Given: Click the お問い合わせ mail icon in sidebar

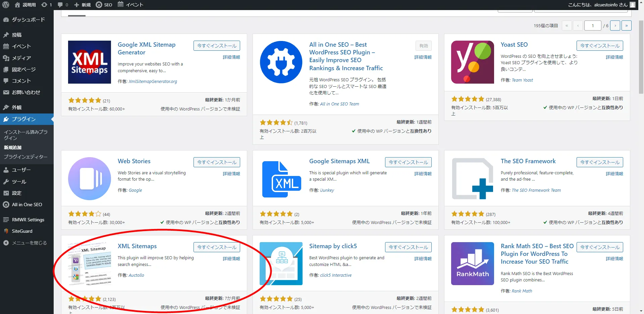Looking at the screenshot, I should pos(6,92).
